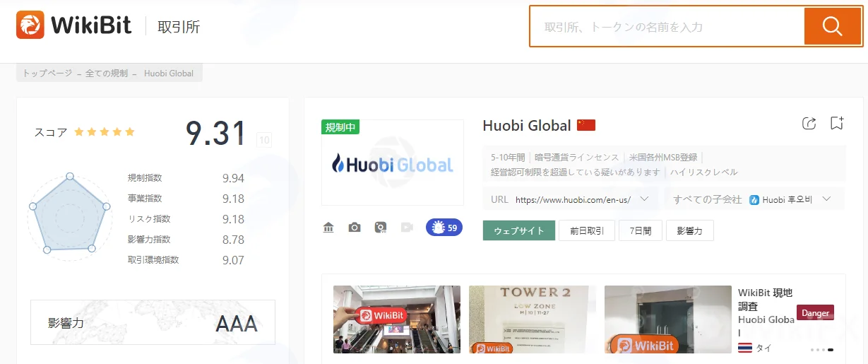
Task: Click Huobi Global breadcrumb entry
Action: coord(169,74)
